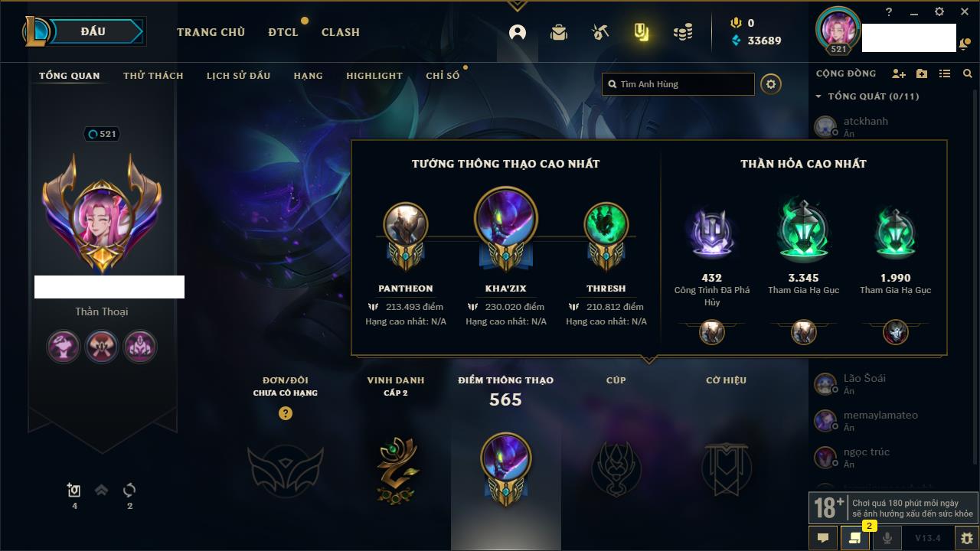Switch to the LỊCH SỬ ĐẤU tab
Viewport: 980px width, 551px height.
238,76
